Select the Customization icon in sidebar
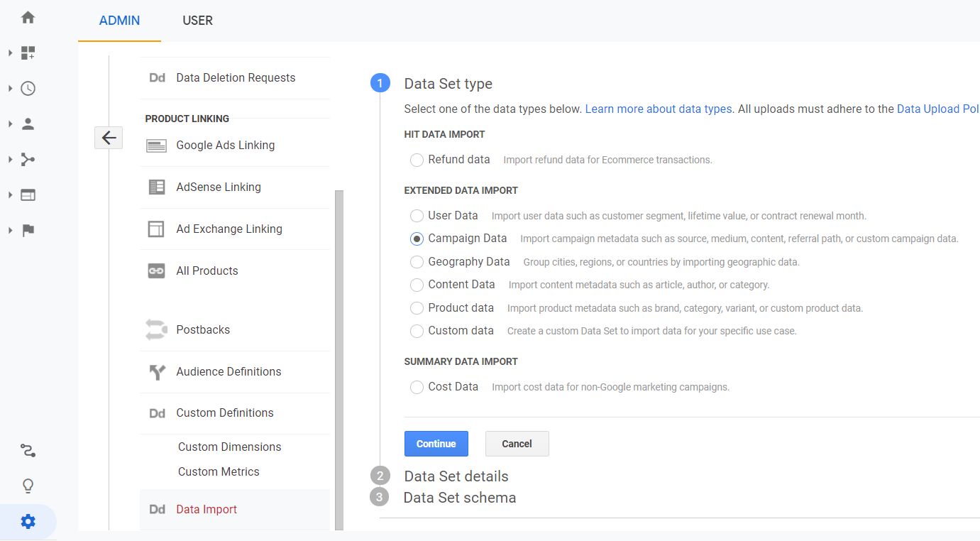 (x=27, y=53)
